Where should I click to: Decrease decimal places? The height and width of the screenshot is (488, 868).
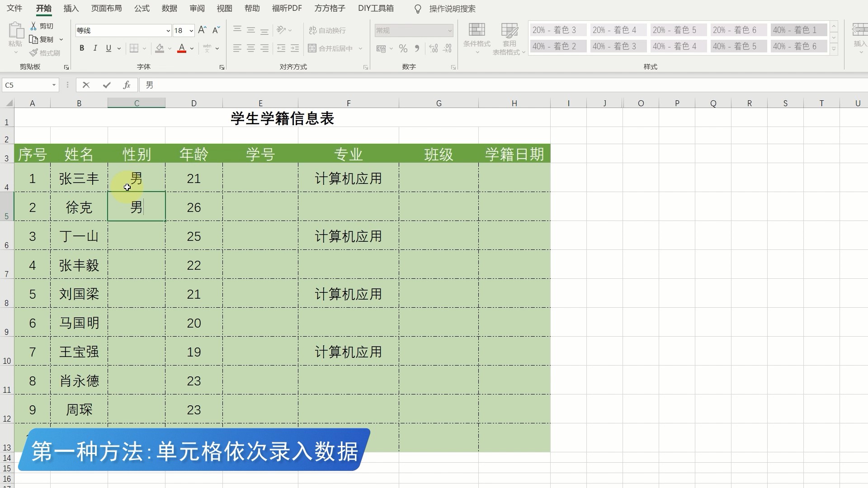pyautogui.click(x=447, y=48)
